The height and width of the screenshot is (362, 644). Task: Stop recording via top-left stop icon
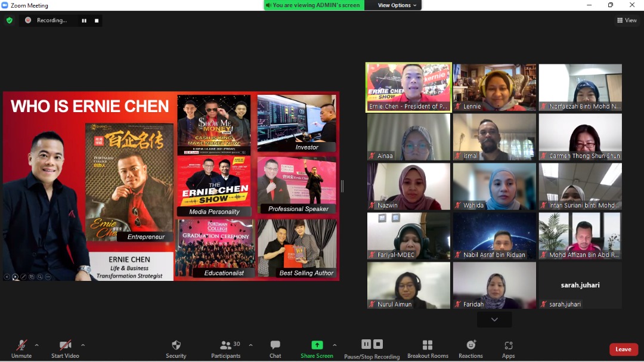tap(97, 20)
